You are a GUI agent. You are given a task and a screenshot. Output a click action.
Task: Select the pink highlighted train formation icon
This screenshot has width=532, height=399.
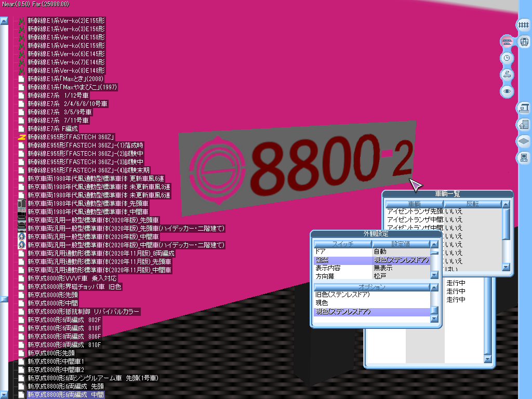pyautogui.click(x=507, y=42)
